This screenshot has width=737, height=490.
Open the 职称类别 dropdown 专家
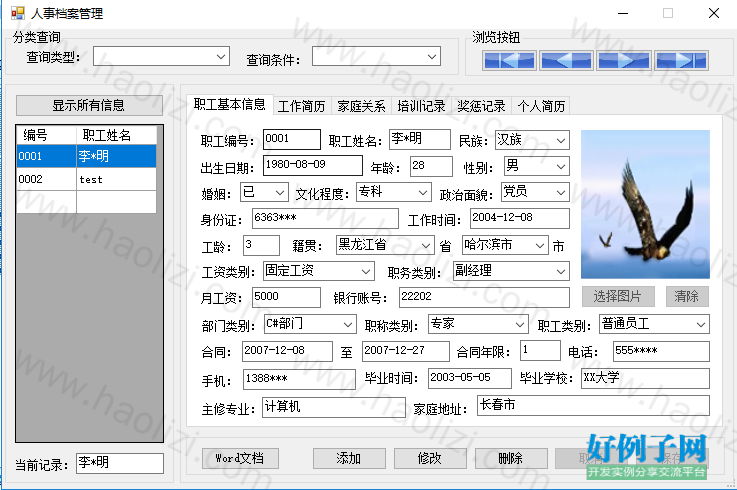point(478,324)
